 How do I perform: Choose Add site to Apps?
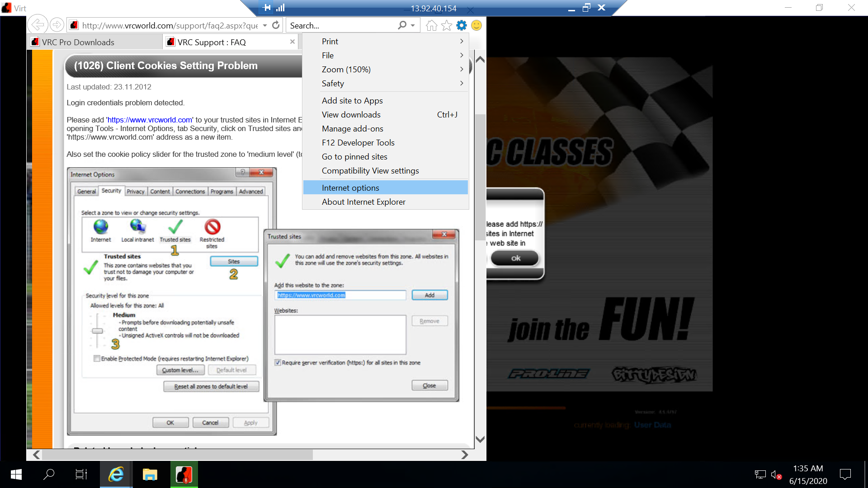(386, 100)
